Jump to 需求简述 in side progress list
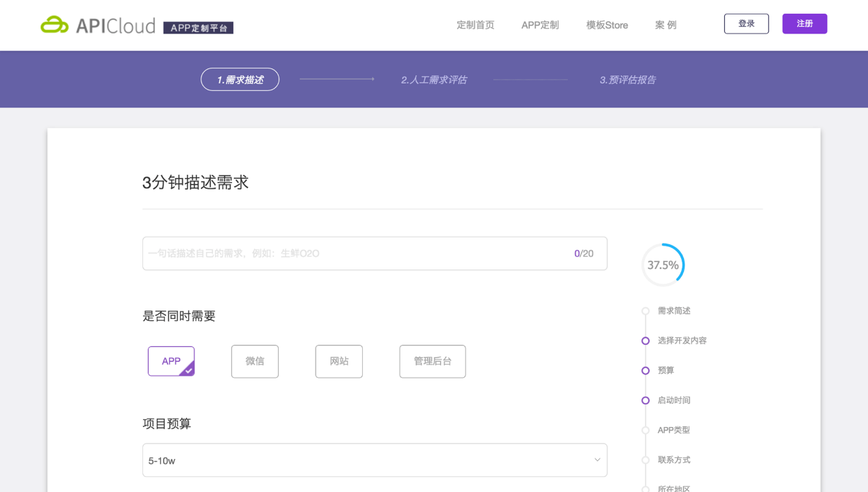The image size is (868, 492). tap(674, 311)
